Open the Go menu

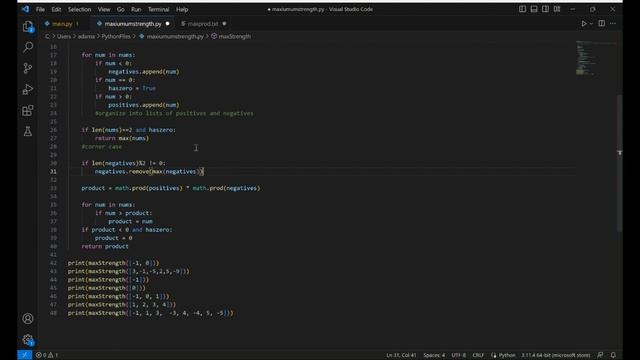[x=120, y=9]
